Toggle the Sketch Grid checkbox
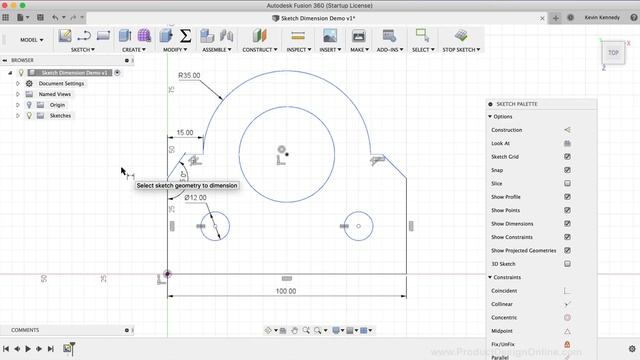Screen dimensions: 640x360 567,157
